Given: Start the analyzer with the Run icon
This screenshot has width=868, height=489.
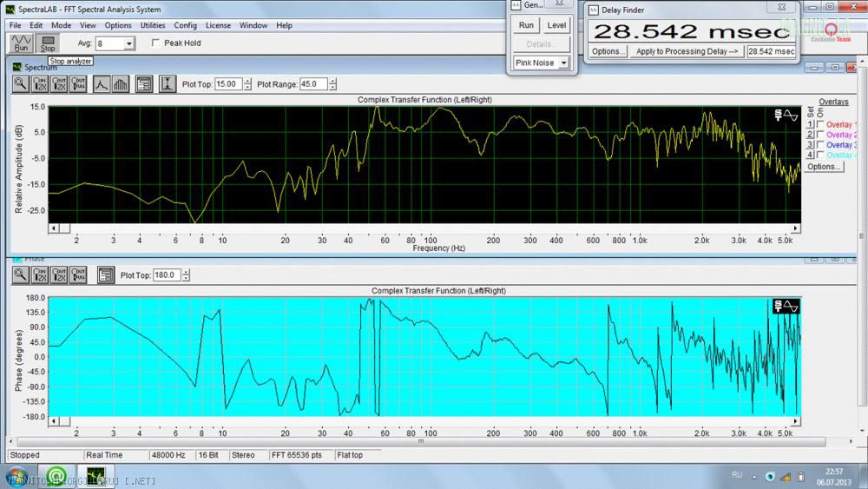Looking at the screenshot, I should 21,43.
